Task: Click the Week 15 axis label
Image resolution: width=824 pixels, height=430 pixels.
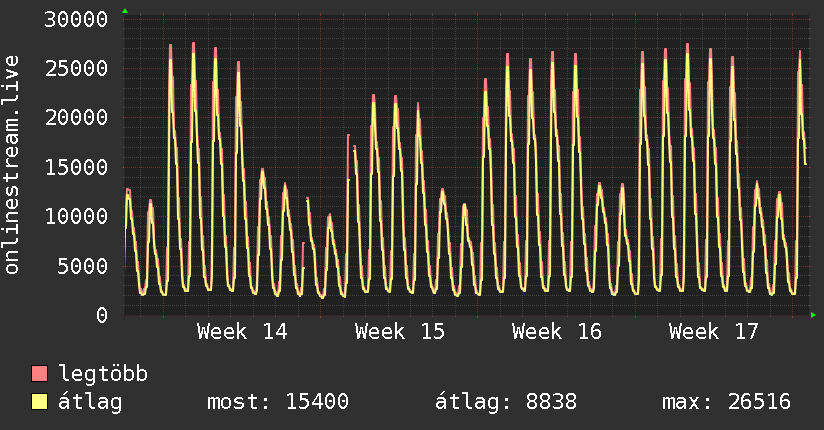Action: [x=399, y=332]
